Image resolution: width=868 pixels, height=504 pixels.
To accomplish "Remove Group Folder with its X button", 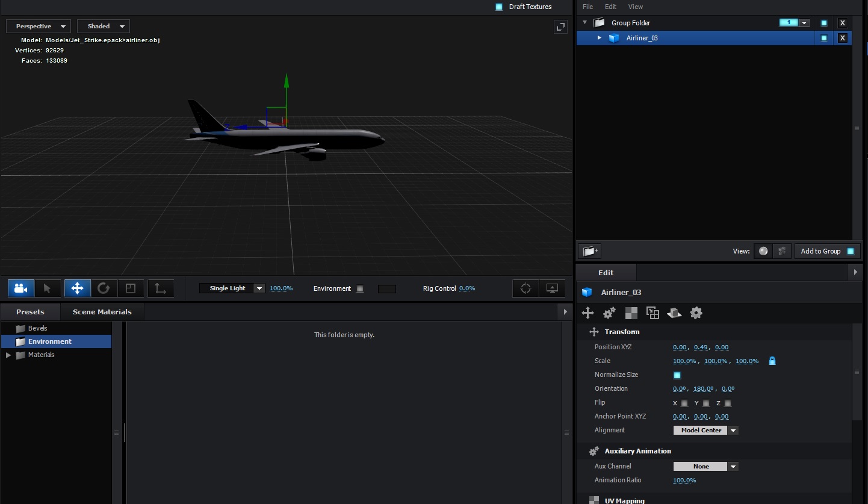I will pyautogui.click(x=843, y=23).
